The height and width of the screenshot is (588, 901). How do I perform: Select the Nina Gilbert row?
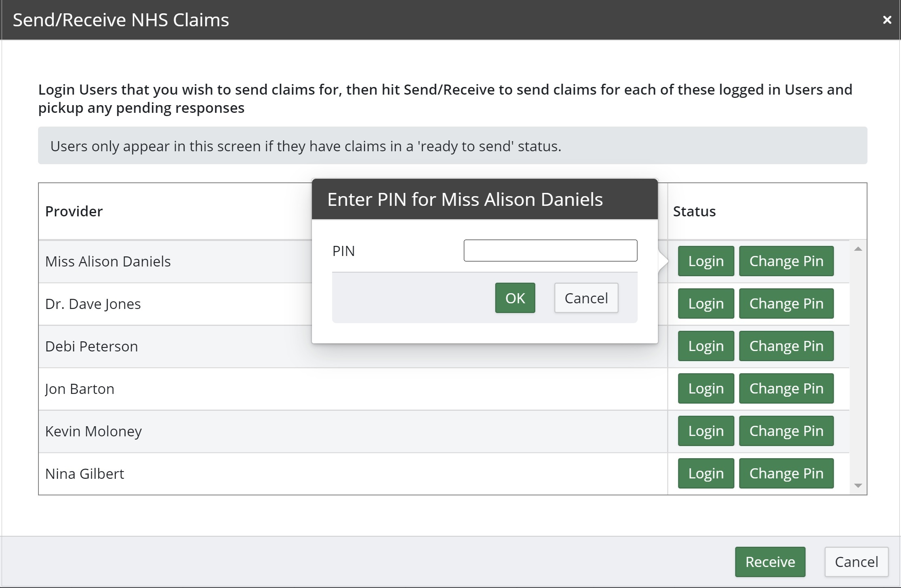click(444, 474)
